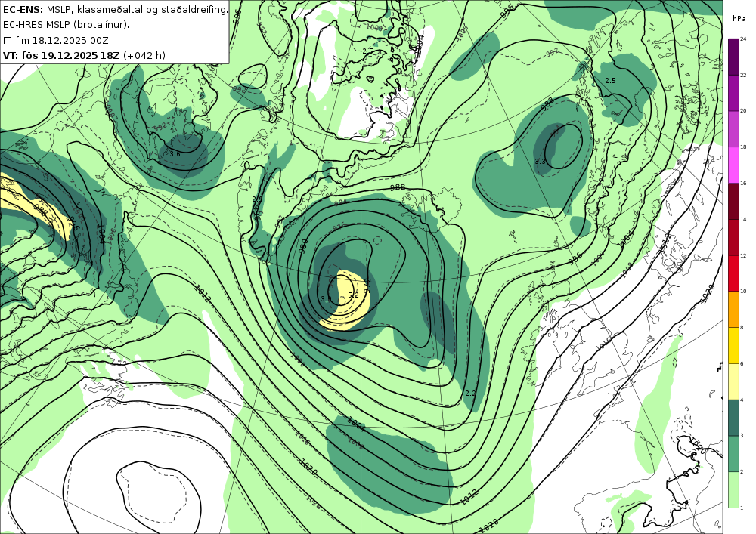This screenshot has width=756, height=534.
Task: Click the light green 1–2 hPa legend swatch
Action: [x=733, y=489]
